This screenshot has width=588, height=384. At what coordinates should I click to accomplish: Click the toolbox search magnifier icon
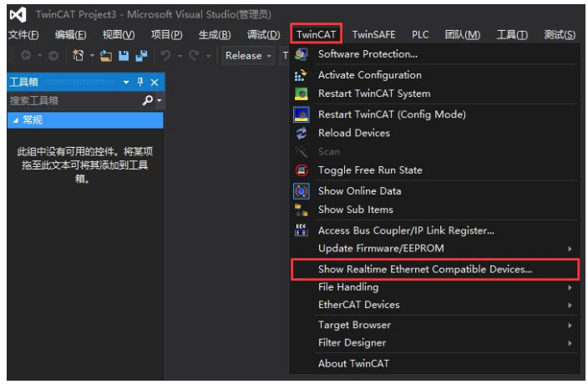click(x=147, y=100)
